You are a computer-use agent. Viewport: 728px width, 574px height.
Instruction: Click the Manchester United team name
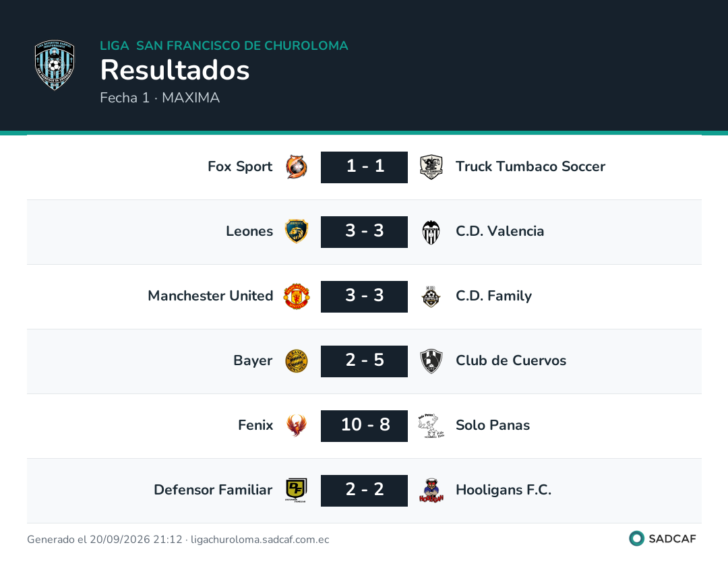(210, 296)
